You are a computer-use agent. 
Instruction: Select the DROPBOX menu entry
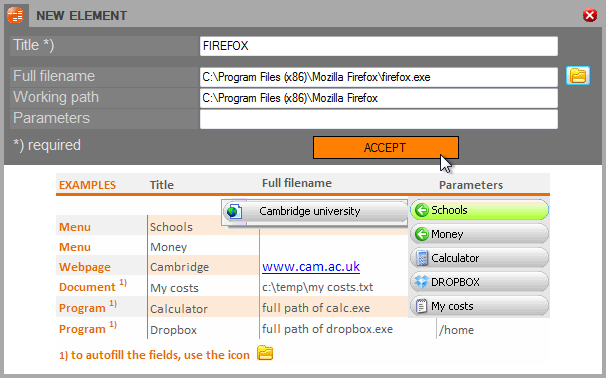coord(479,282)
